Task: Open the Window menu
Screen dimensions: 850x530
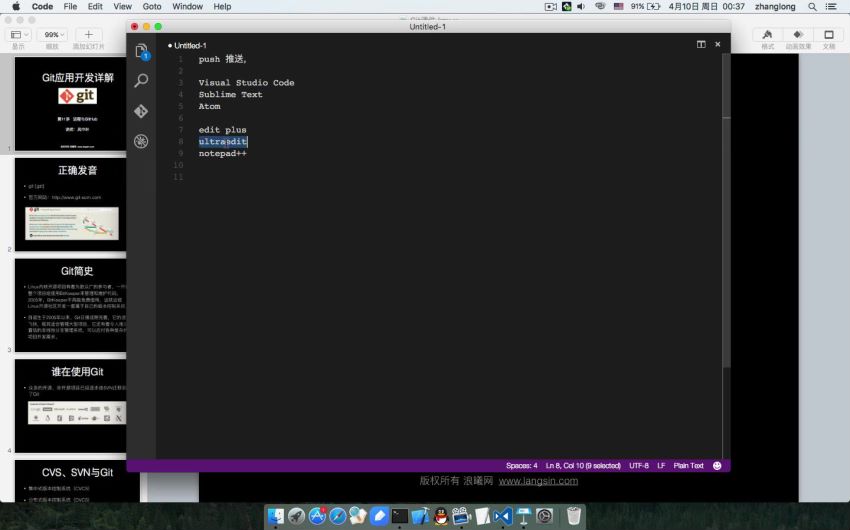Action: [x=188, y=7]
